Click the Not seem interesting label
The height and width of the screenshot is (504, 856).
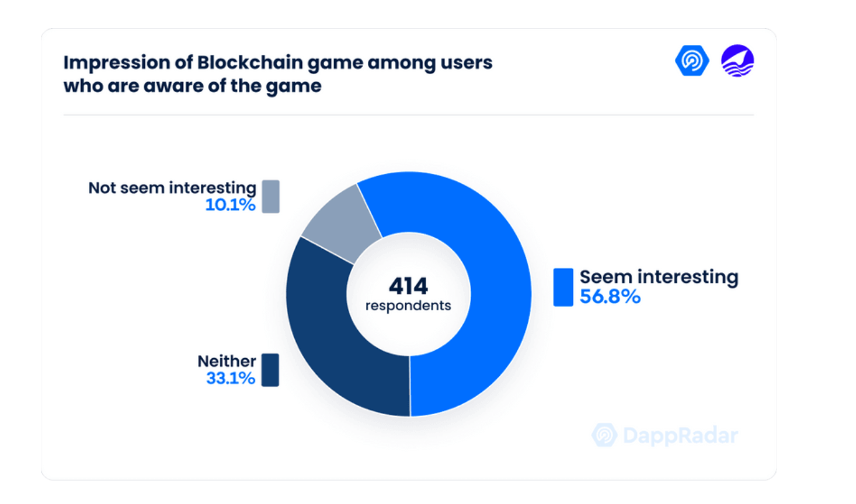pos(172,188)
